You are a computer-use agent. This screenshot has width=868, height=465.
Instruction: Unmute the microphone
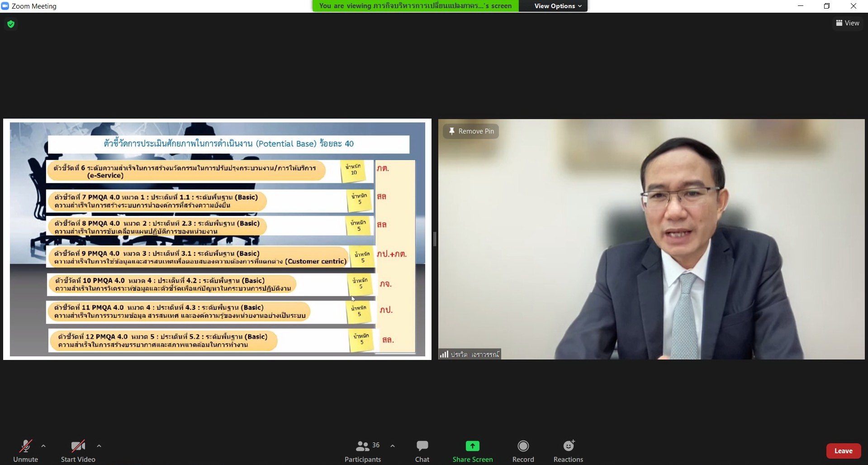point(25,451)
